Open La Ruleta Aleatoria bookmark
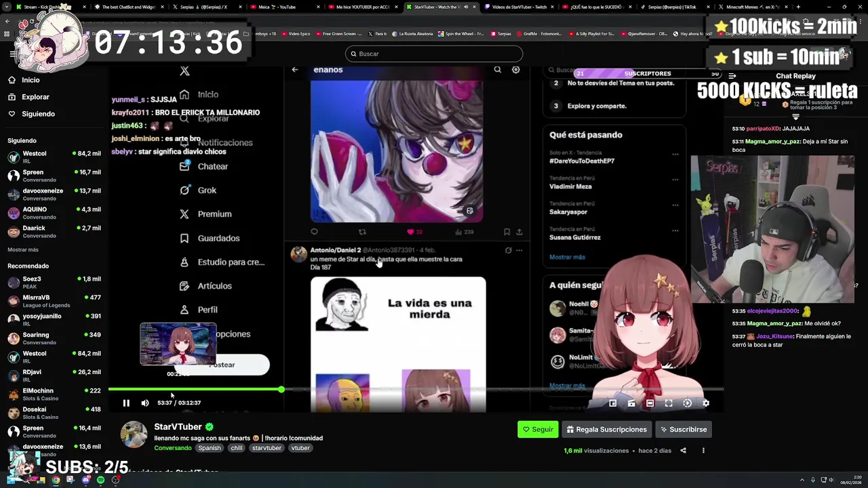868x488 pixels. tap(412, 33)
